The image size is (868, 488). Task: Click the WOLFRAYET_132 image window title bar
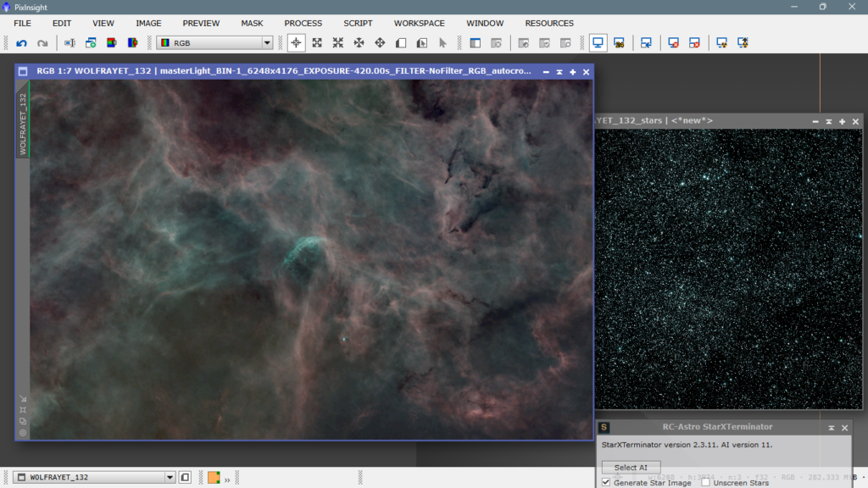304,71
